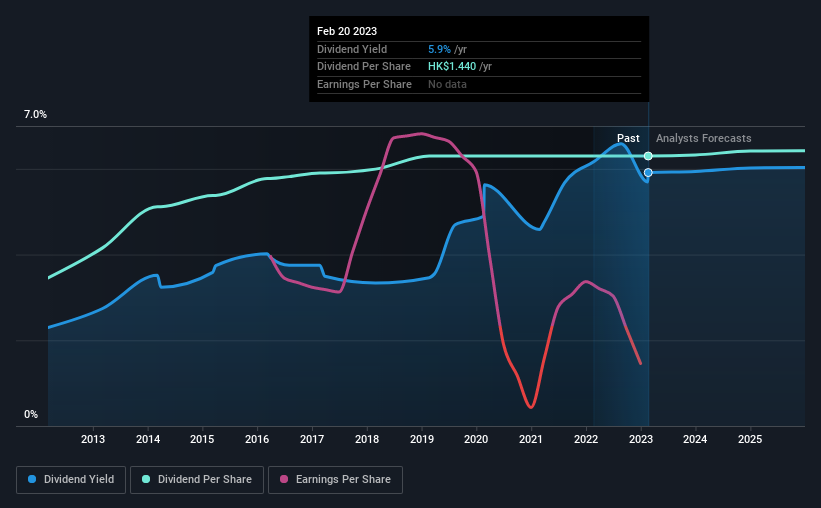Click the Analysts Forecasts label
Screen dimensions: 821x508
pos(703,138)
